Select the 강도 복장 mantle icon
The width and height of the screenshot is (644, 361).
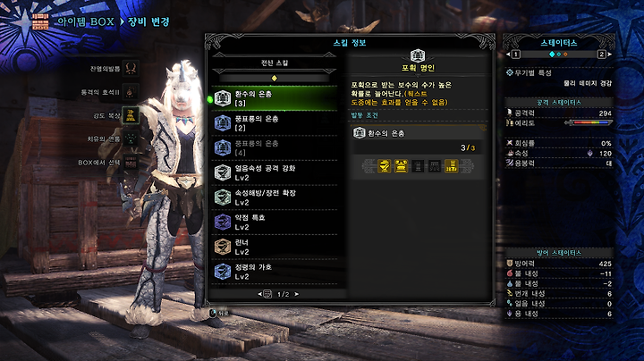(131, 115)
